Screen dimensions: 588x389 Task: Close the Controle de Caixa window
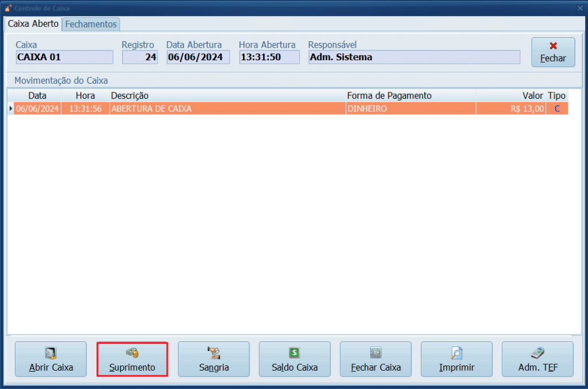pos(580,8)
